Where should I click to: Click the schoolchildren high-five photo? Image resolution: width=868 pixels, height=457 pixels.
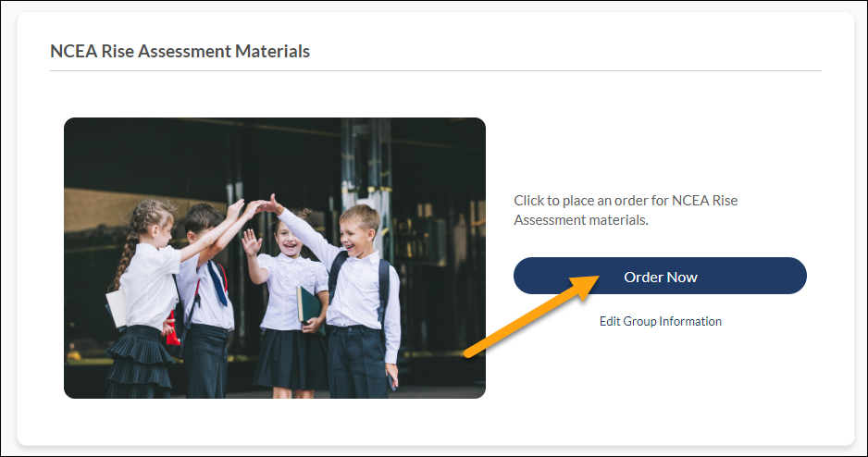275,258
